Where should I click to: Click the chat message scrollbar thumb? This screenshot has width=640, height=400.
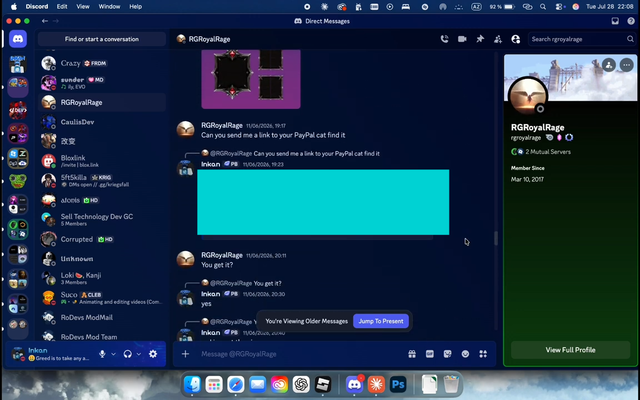[x=496, y=238]
